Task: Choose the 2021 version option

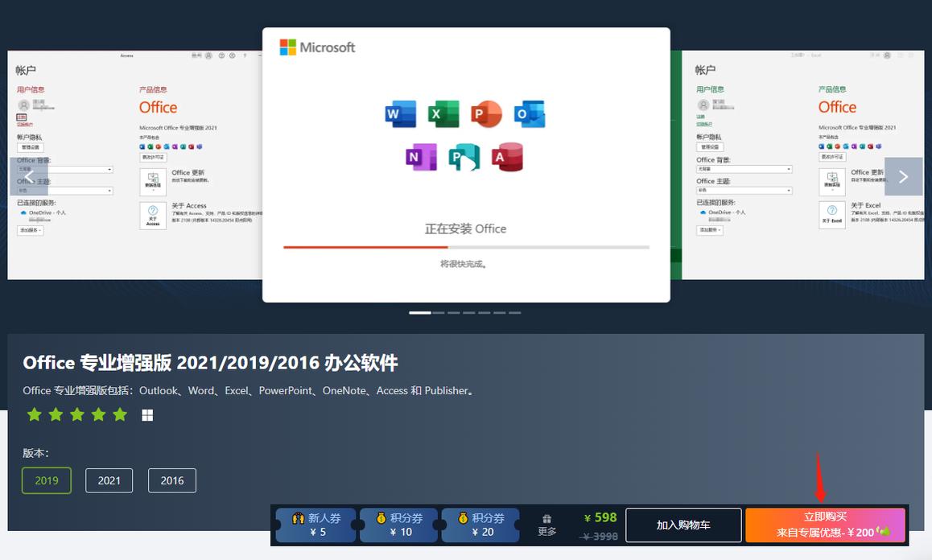Action: click(x=109, y=480)
